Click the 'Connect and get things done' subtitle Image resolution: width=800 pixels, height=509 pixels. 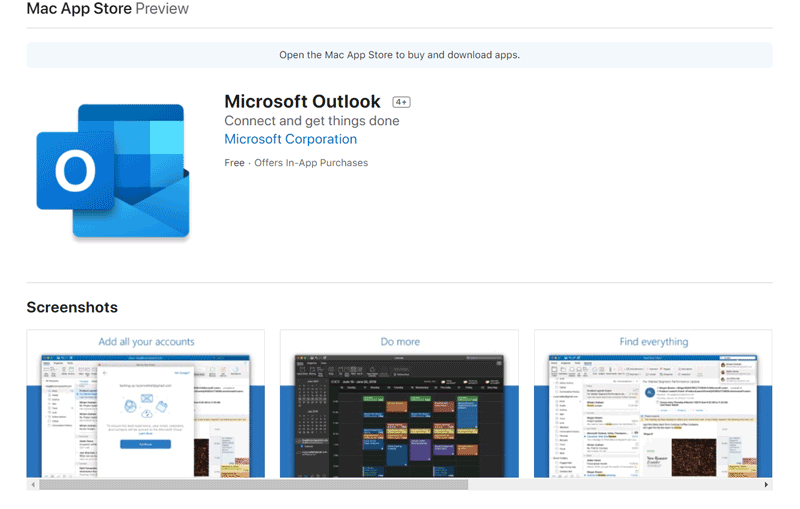(x=312, y=121)
